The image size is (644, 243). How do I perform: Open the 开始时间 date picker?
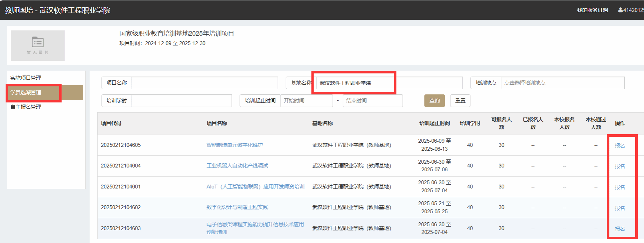306,101
